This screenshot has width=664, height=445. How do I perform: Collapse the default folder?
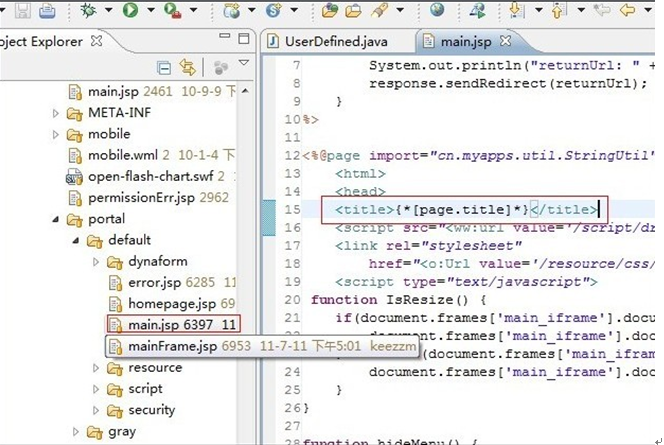(x=76, y=240)
